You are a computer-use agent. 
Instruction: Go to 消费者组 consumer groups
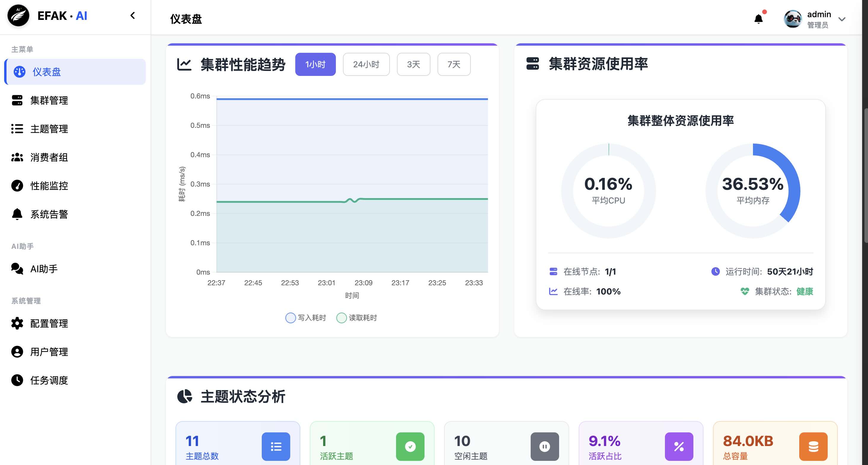point(49,157)
